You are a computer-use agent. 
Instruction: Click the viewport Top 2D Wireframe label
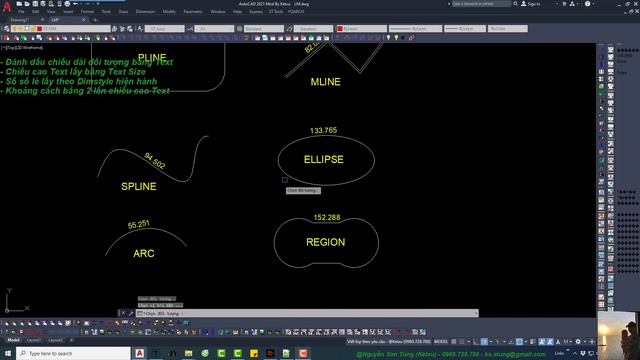(x=22, y=48)
